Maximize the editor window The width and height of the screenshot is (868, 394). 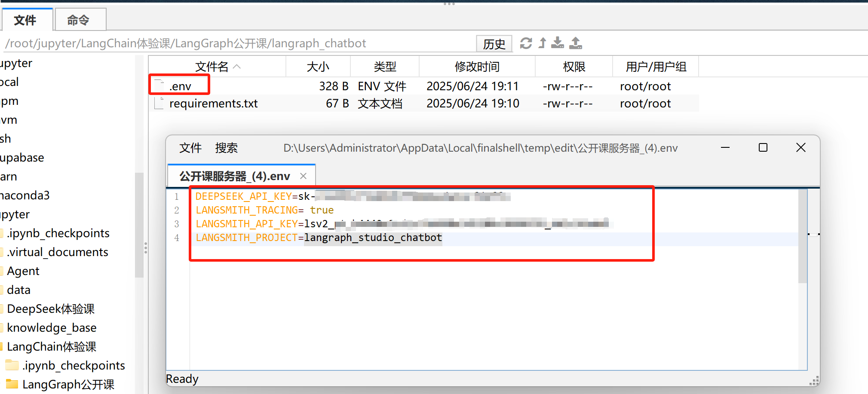[x=763, y=147]
